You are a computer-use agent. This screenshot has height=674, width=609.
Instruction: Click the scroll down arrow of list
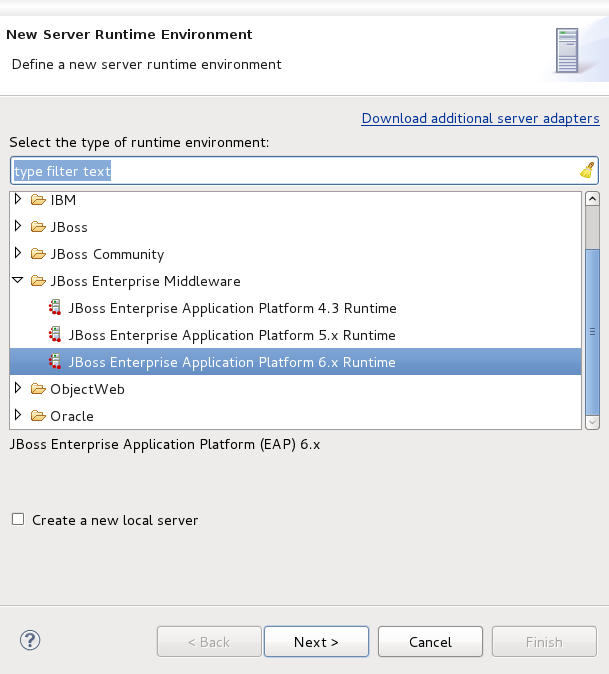[x=592, y=423]
